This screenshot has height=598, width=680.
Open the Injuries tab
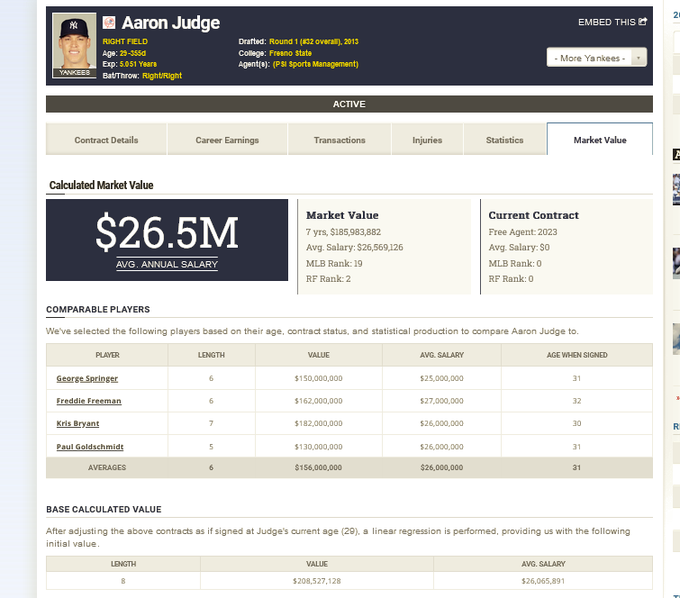[x=427, y=140]
